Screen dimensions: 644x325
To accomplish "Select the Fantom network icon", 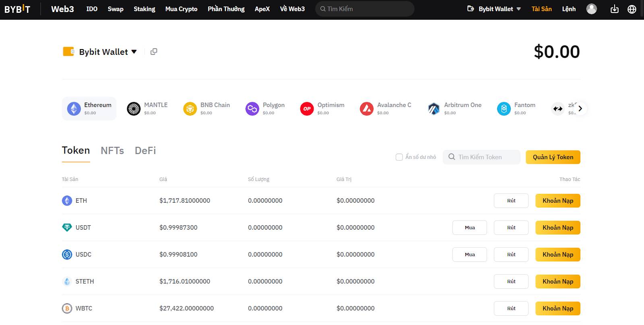I will (504, 109).
